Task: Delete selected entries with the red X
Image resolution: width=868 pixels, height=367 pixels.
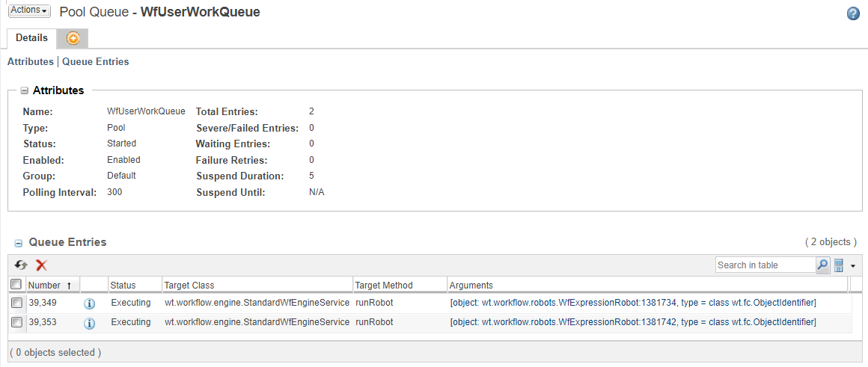Action: pyautogui.click(x=41, y=265)
